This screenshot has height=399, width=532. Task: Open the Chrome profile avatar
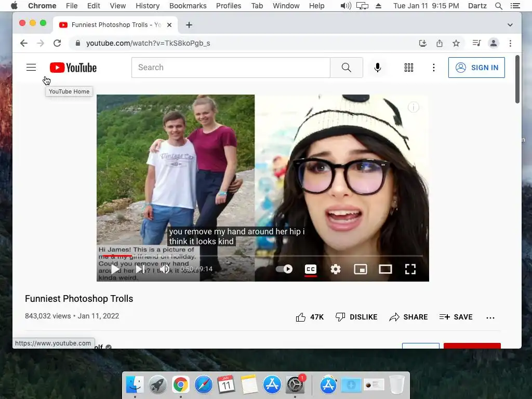[494, 43]
